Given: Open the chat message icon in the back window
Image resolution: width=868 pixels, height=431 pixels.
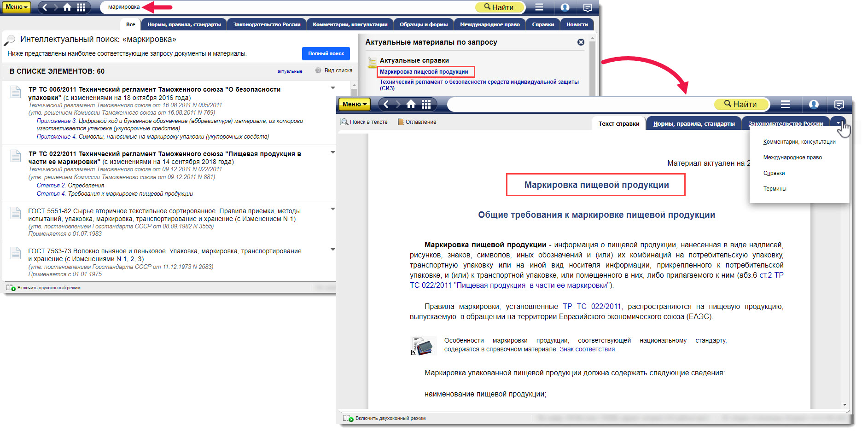Looking at the screenshot, I should click(x=588, y=7).
